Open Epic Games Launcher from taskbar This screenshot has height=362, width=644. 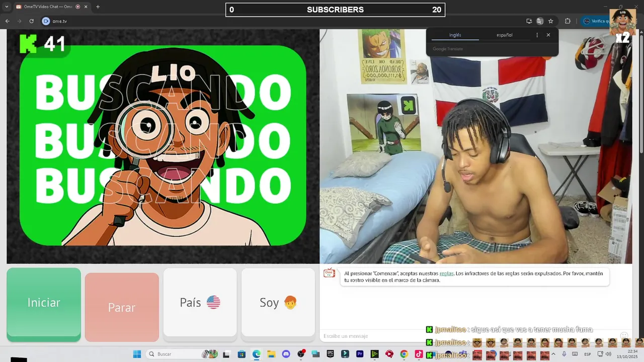click(x=330, y=354)
